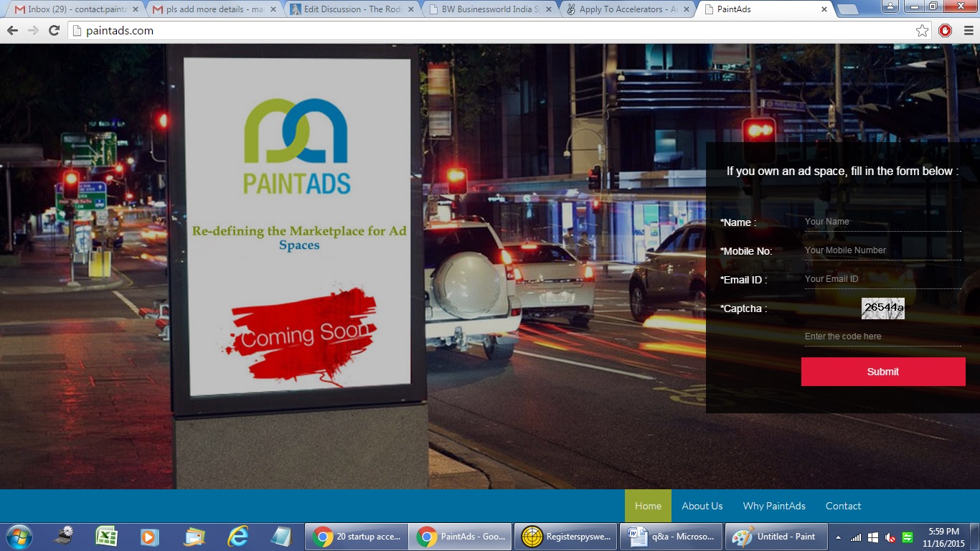Open the Chrome user profile button
Viewport: 980px width, 551px height.
[890, 6]
